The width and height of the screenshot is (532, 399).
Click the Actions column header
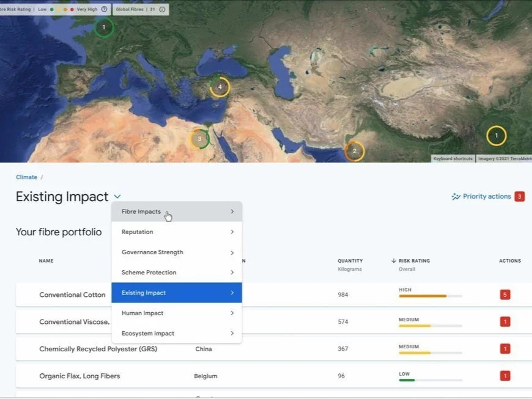pyautogui.click(x=510, y=261)
